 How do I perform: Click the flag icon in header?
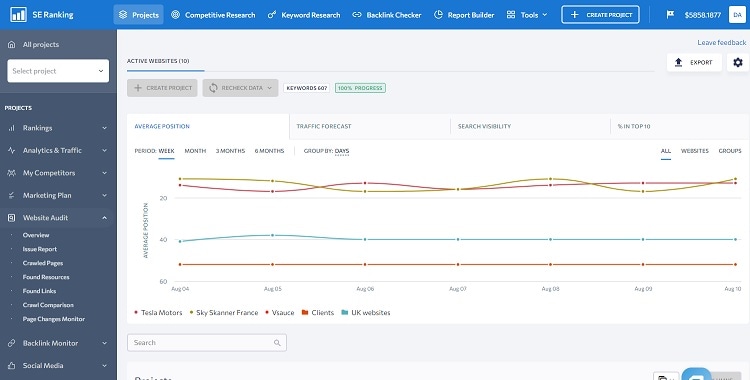point(670,15)
